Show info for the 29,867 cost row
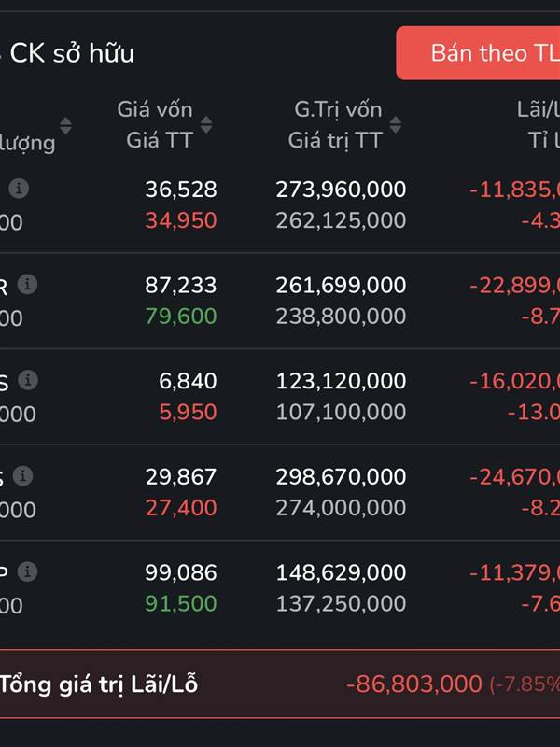The height and width of the screenshot is (747, 560). point(23,476)
